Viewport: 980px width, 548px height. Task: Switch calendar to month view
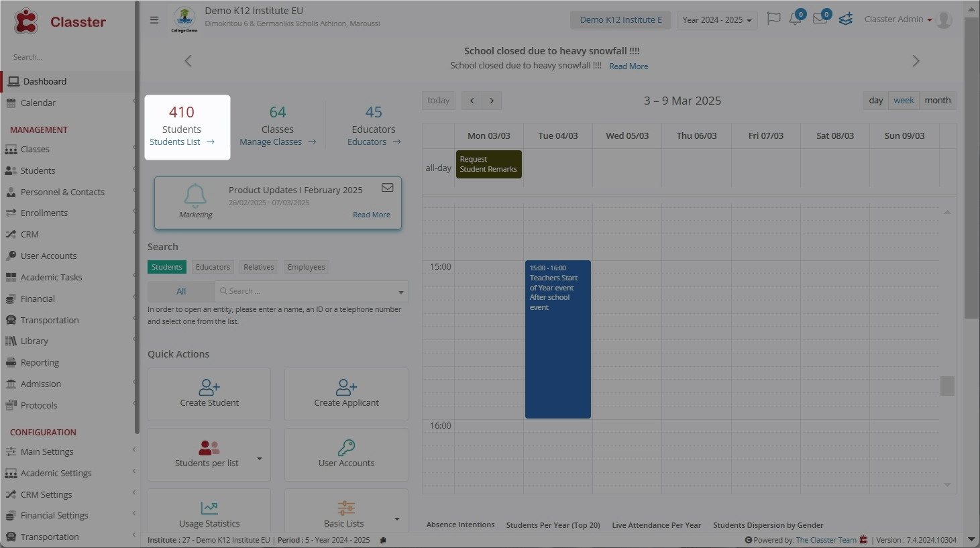(x=937, y=101)
